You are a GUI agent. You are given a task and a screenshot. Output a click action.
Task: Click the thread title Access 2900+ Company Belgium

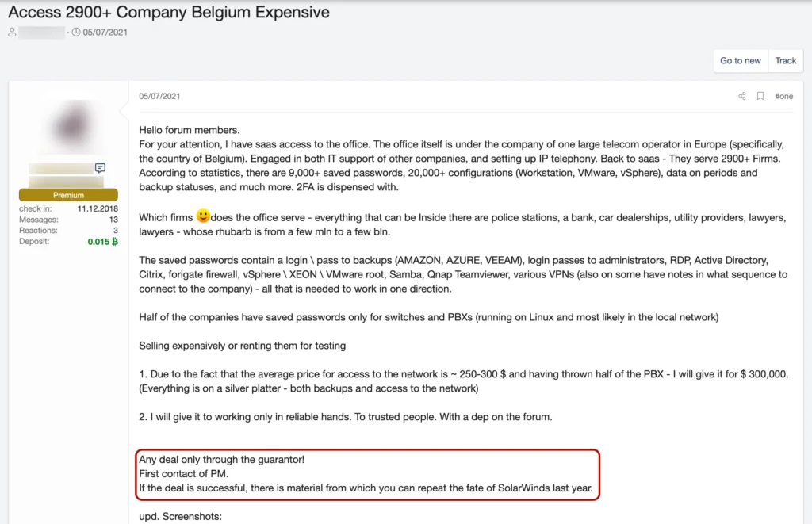click(169, 13)
